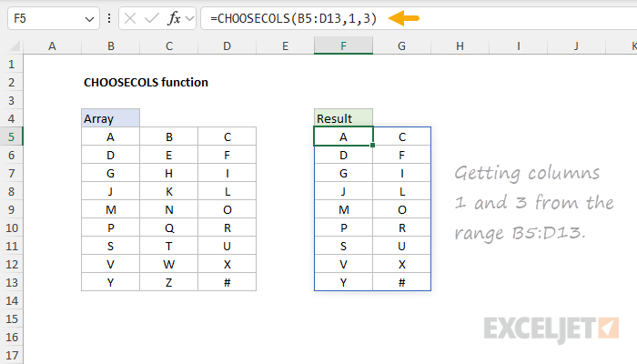Select row 13 header

[11, 282]
